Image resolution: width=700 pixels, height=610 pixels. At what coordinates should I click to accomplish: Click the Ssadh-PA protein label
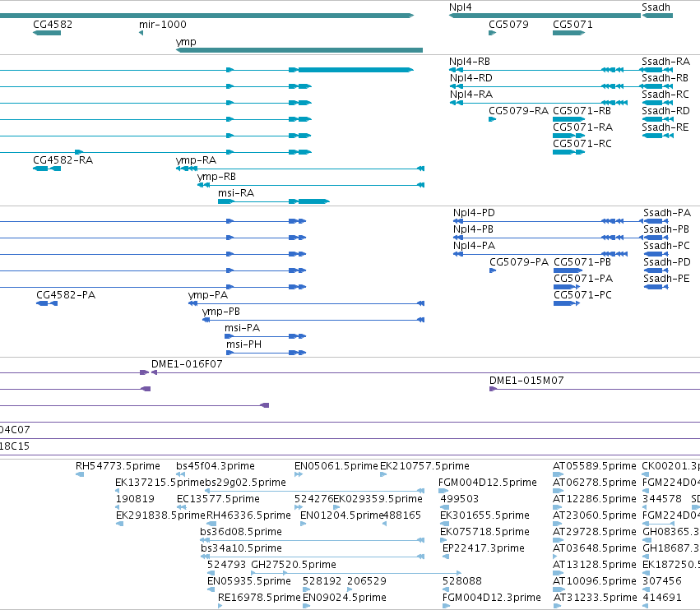(667, 213)
